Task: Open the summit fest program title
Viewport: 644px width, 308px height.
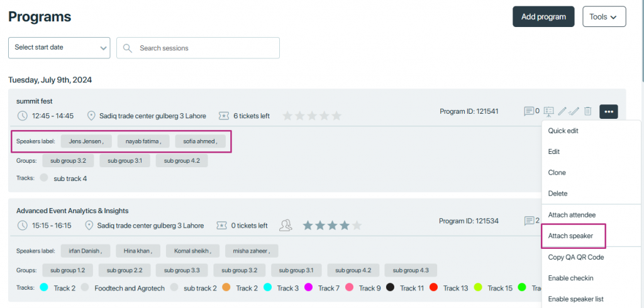Action: (x=35, y=101)
